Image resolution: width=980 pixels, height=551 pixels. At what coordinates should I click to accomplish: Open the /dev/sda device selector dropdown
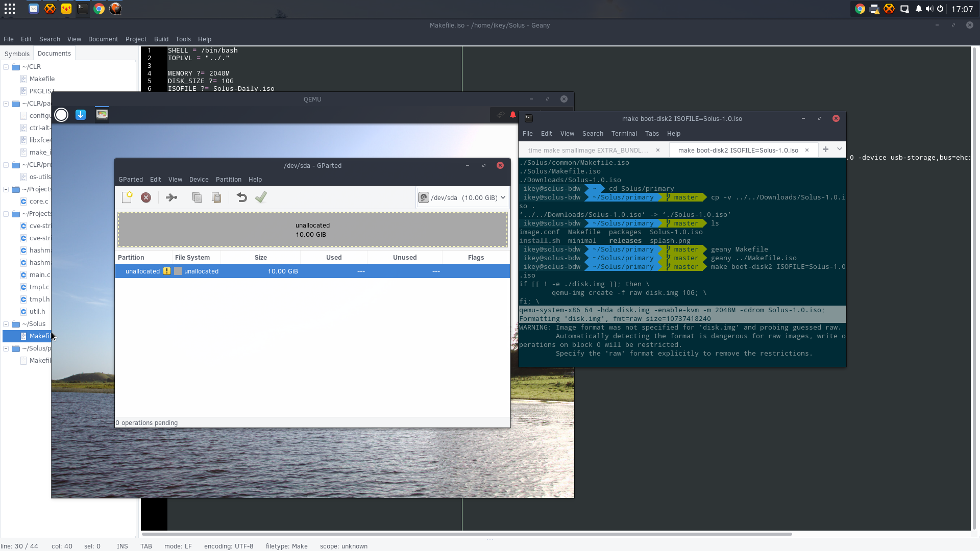pos(462,197)
